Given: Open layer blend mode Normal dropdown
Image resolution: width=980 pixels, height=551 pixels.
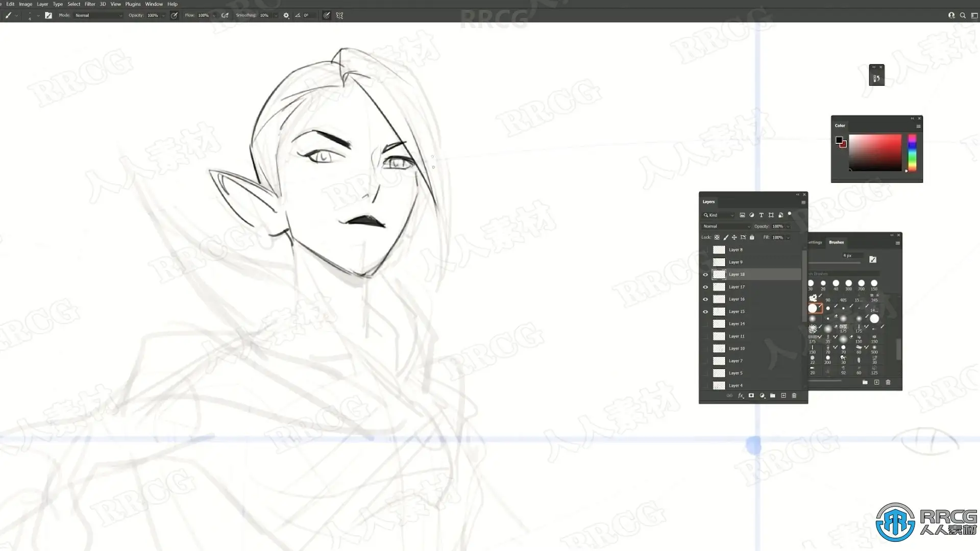Looking at the screenshot, I should coord(726,226).
